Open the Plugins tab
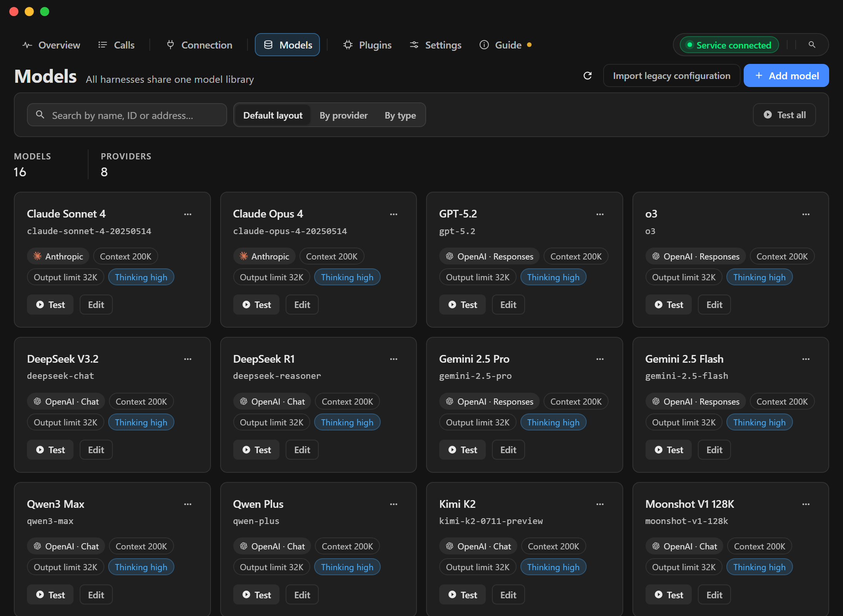The width and height of the screenshot is (843, 616). pyautogui.click(x=367, y=45)
